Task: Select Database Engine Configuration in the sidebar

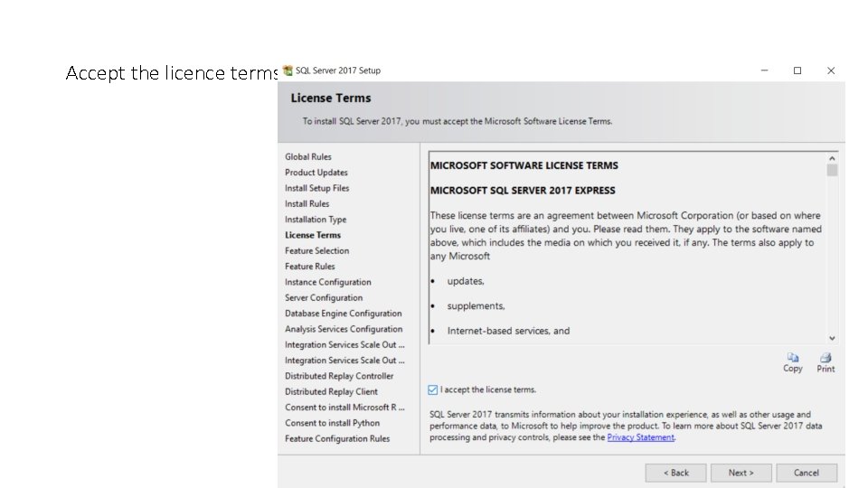Action: pos(344,314)
